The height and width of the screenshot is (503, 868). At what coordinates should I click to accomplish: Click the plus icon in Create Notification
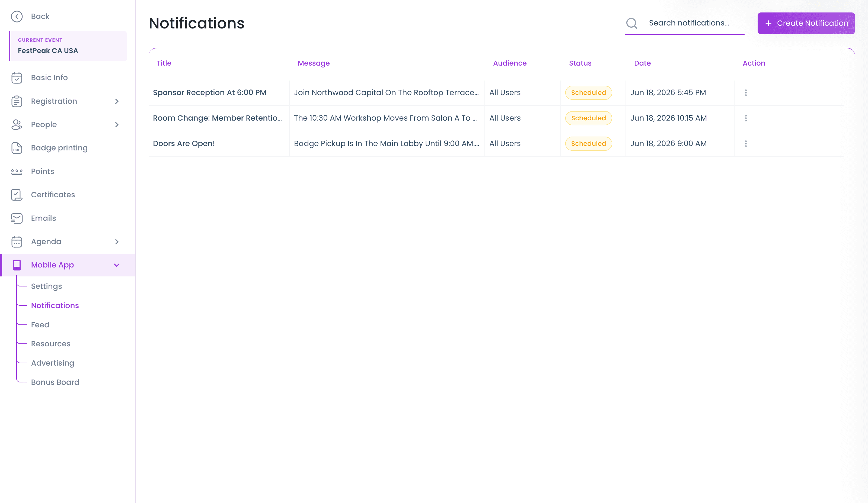tap(768, 23)
